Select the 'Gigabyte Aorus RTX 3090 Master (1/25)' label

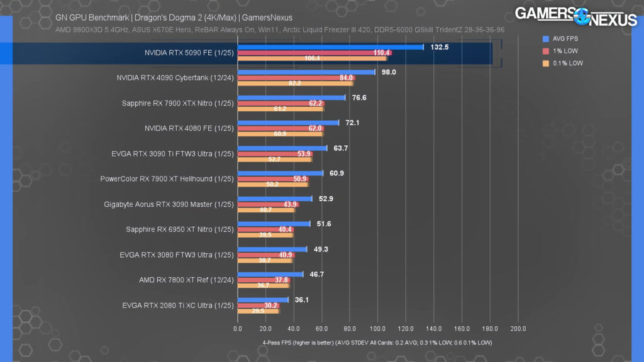(169, 204)
